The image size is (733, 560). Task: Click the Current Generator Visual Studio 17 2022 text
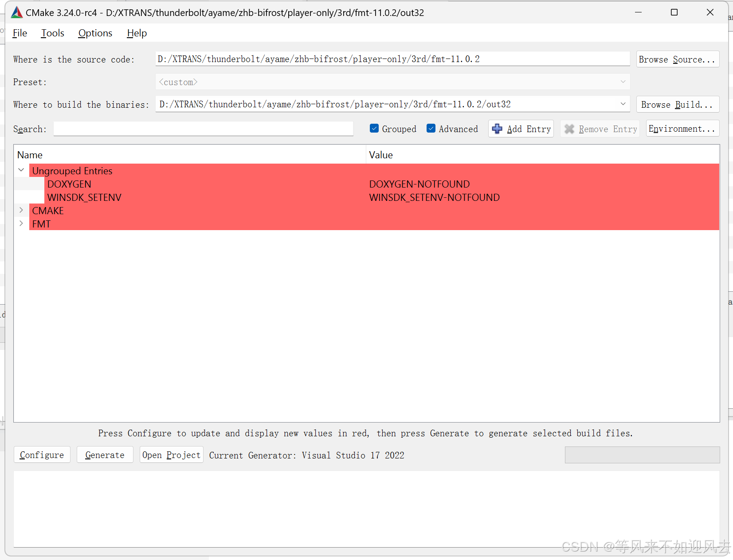[x=307, y=455]
